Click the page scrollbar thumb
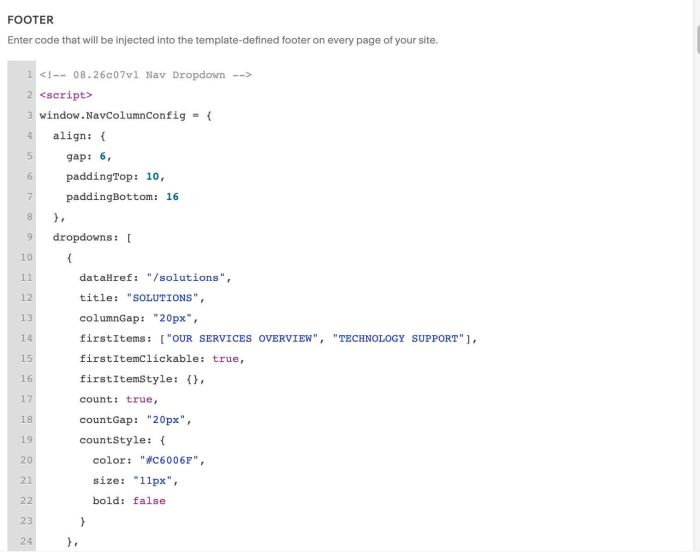The height and width of the screenshot is (552, 700). coord(697,40)
